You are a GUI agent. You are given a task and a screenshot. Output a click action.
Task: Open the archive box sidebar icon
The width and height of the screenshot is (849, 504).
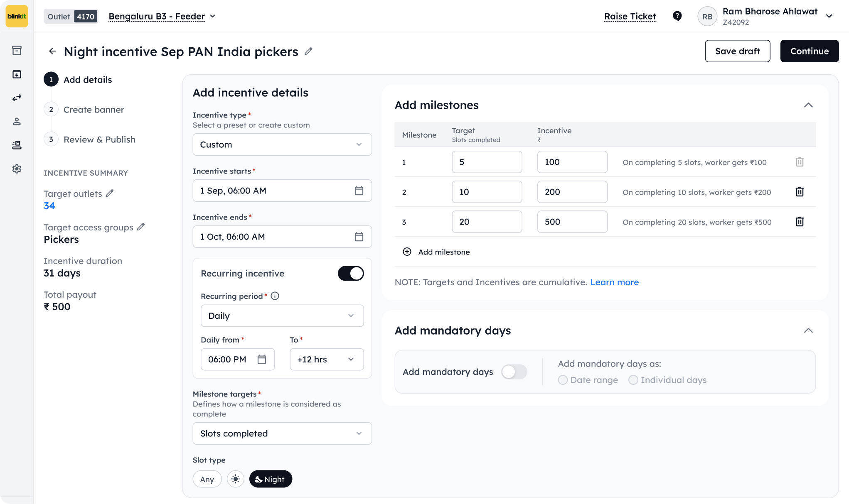coord(17,50)
